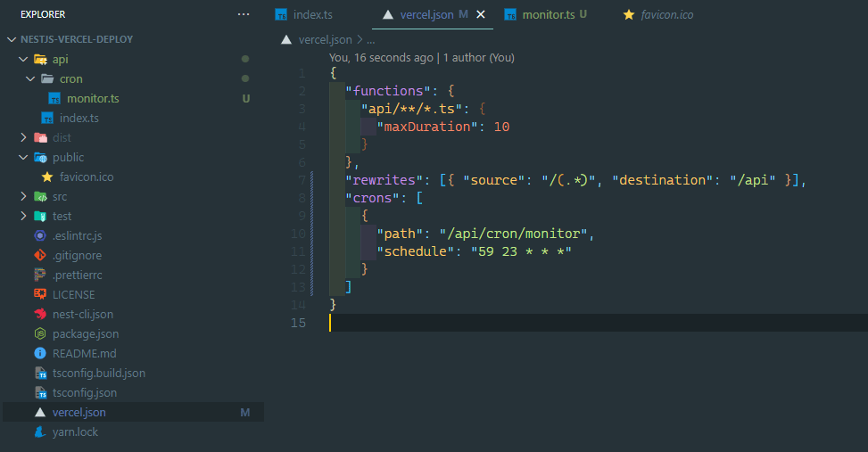Click monitor.ts TypeScript file icon in explorer
868x452 pixels.
[x=54, y=98]
